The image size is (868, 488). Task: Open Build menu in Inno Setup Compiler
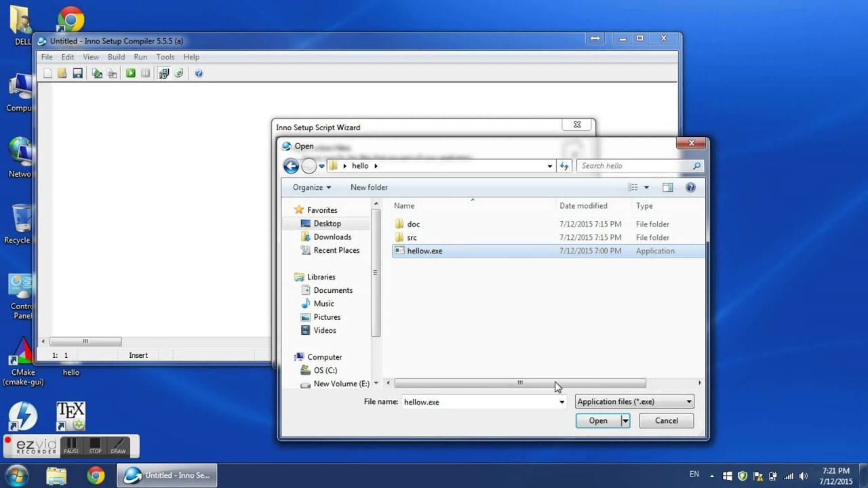tap(116, 57)
